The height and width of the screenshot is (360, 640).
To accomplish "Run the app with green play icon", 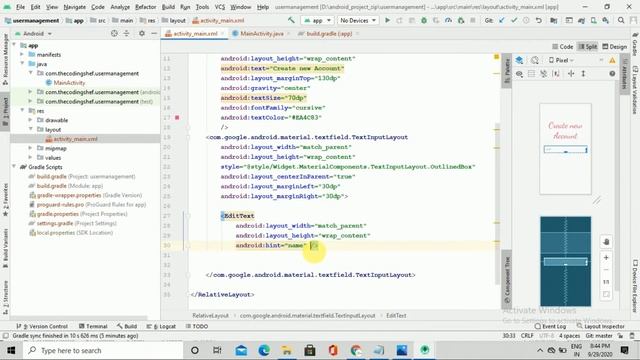I will point(387,20).
